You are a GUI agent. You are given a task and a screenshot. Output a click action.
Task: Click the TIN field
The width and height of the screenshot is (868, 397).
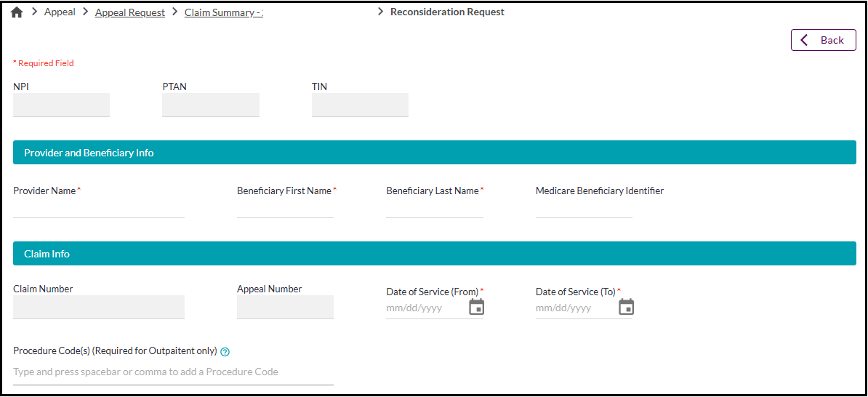tap(360, 105)
